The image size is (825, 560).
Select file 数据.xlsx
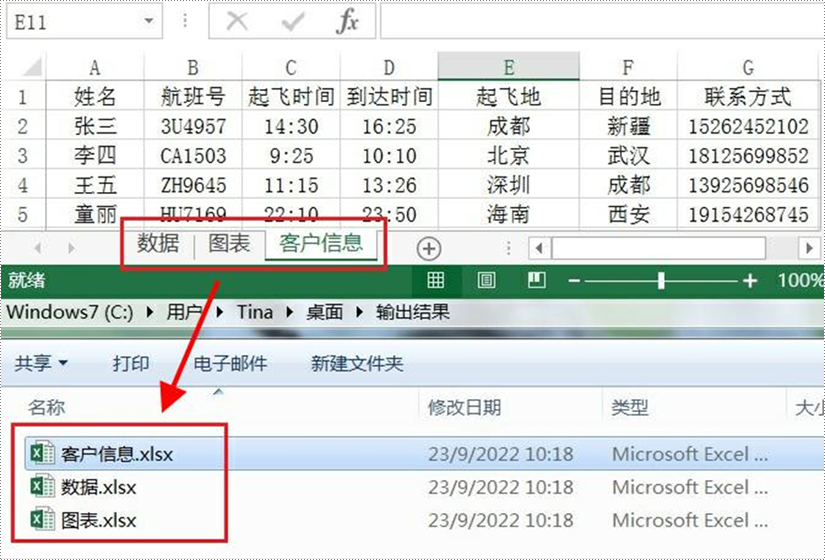tap(98, 487)
